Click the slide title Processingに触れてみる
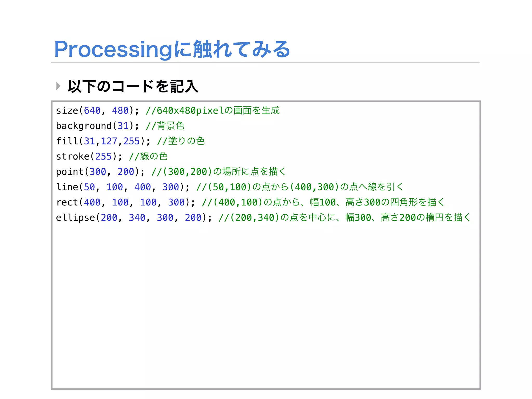 172,49
